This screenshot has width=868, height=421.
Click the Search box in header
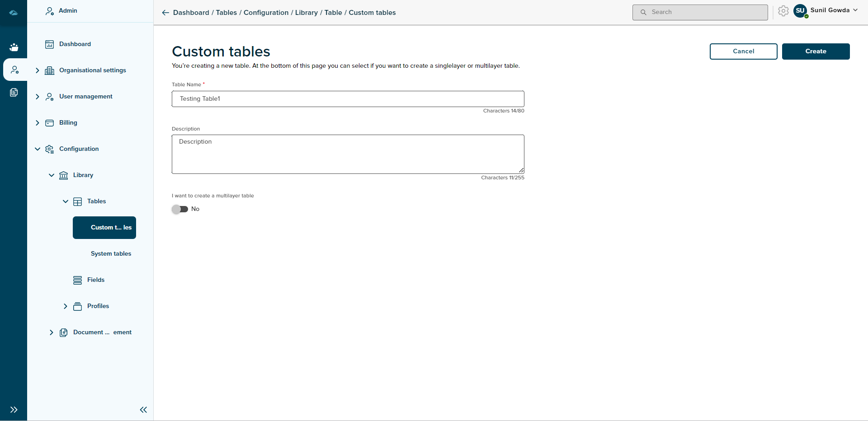[x=700, y=12]
